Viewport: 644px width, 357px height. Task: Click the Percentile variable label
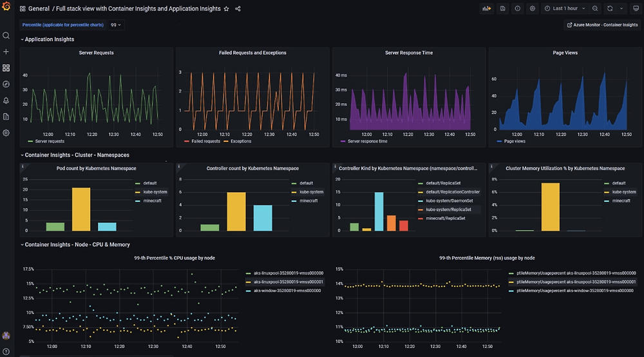click(63, 25)
